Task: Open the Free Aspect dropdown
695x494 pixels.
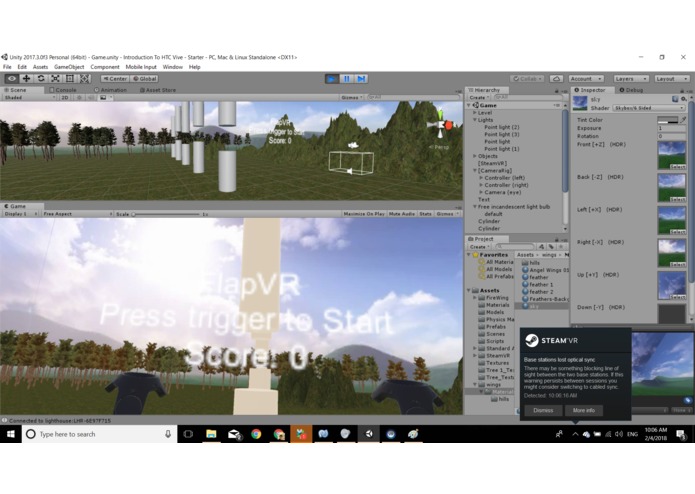Action: pyautogui.click(x=78, y=214)
